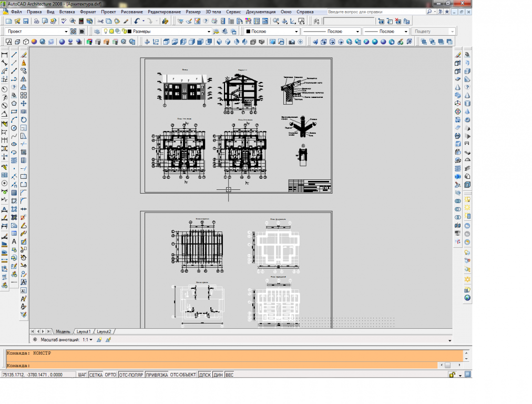
Task: Click the Послою color black swatch
Action: (x=248, y=31)
